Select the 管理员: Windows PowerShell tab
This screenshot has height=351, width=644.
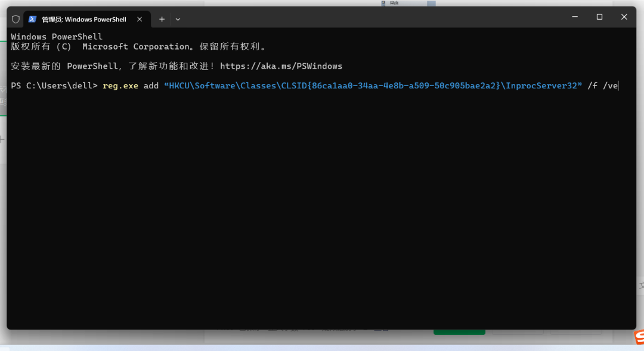click(x=83, y=19)
